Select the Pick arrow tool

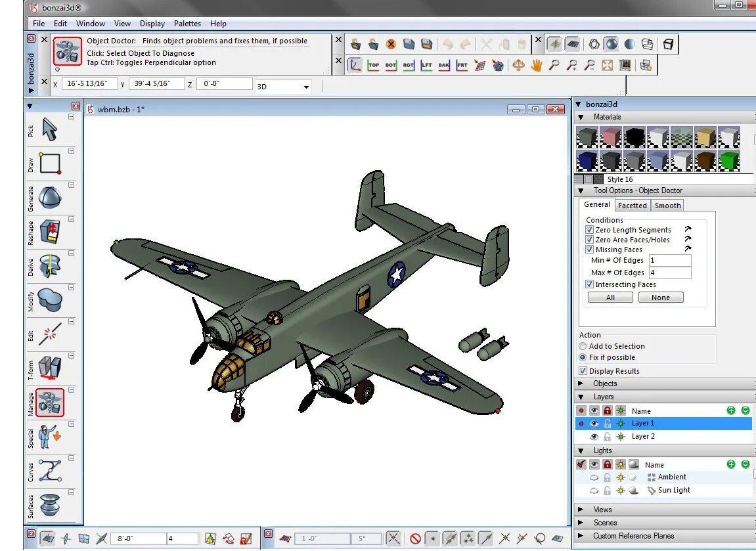[50, 129]
